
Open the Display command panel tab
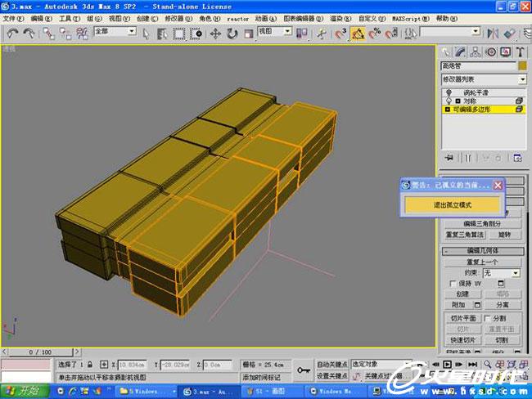click(506, 52)
